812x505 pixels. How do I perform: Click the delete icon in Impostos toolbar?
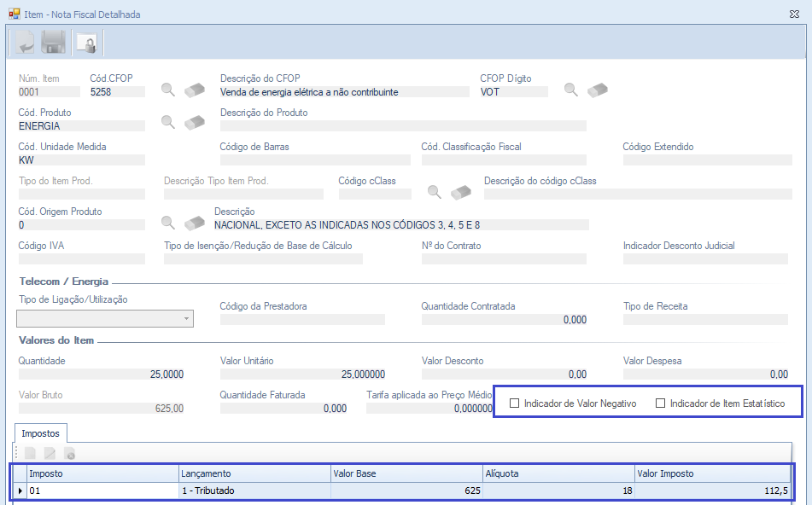[x=70, y=454]
